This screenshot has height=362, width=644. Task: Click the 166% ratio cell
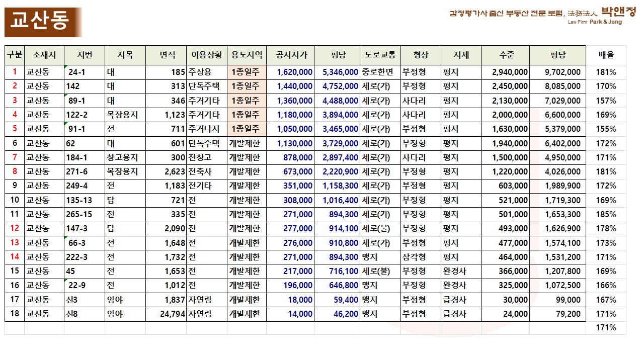pyautogui.click(x=606, y=286)
